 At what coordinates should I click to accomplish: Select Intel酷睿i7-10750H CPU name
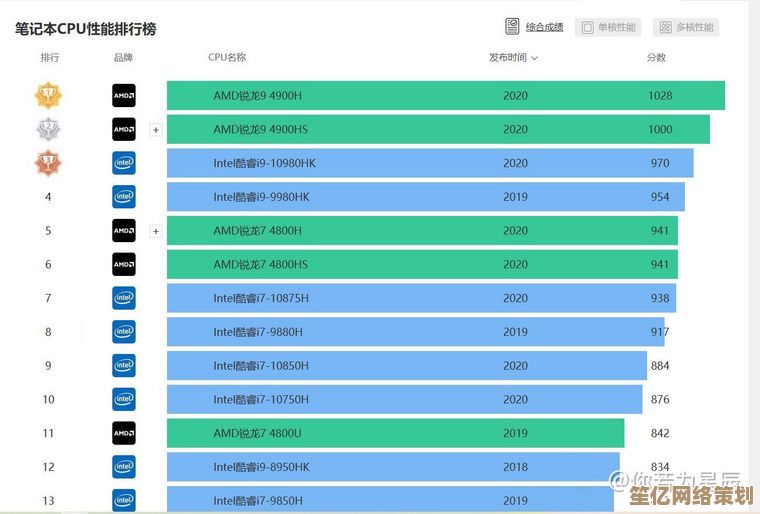(261, 399)
